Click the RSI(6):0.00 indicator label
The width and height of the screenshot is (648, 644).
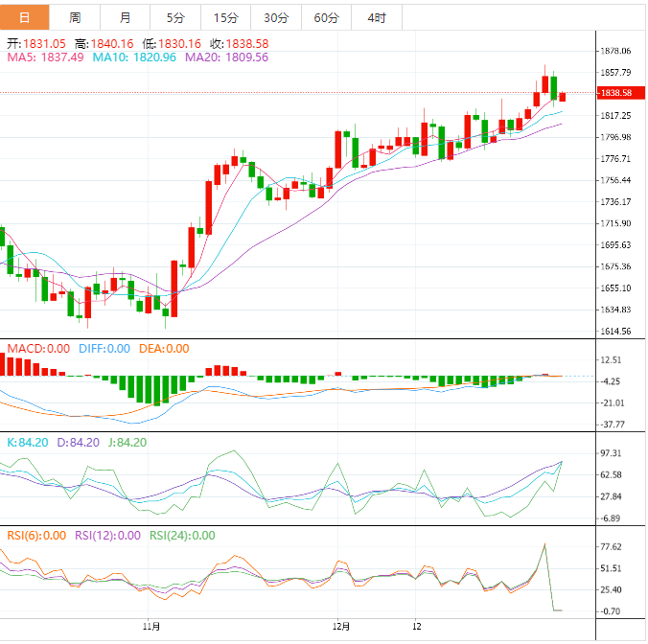click(37, 536)
